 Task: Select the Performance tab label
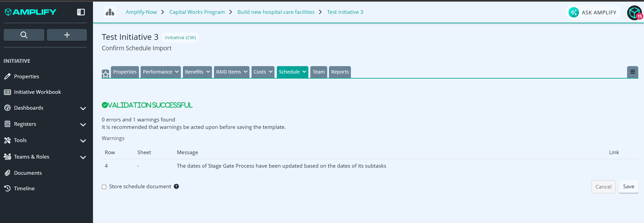point(158,72)
